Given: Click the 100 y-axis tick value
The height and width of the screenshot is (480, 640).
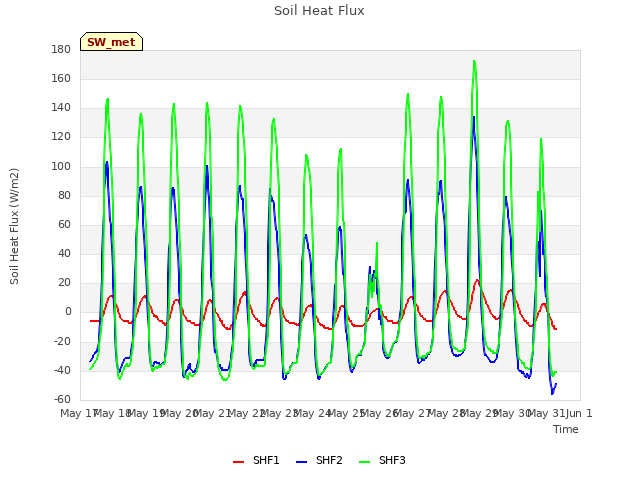Looking at the screenshot, I should tap(61, 167).
